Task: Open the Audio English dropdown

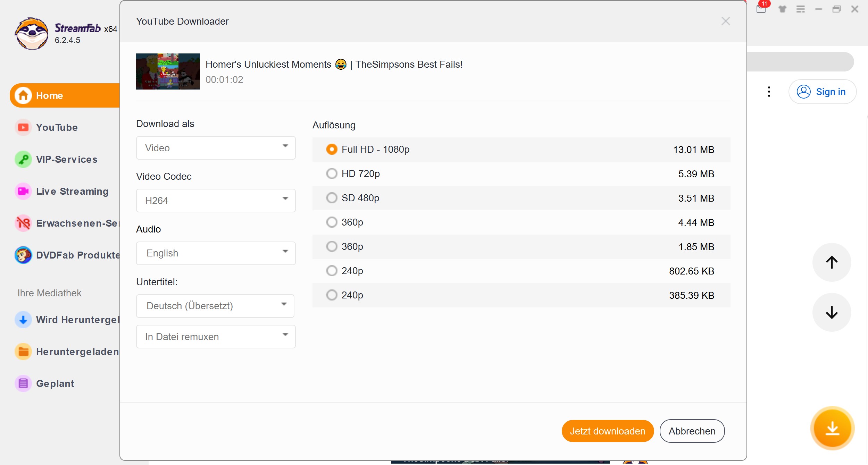Action: (216, 253)
